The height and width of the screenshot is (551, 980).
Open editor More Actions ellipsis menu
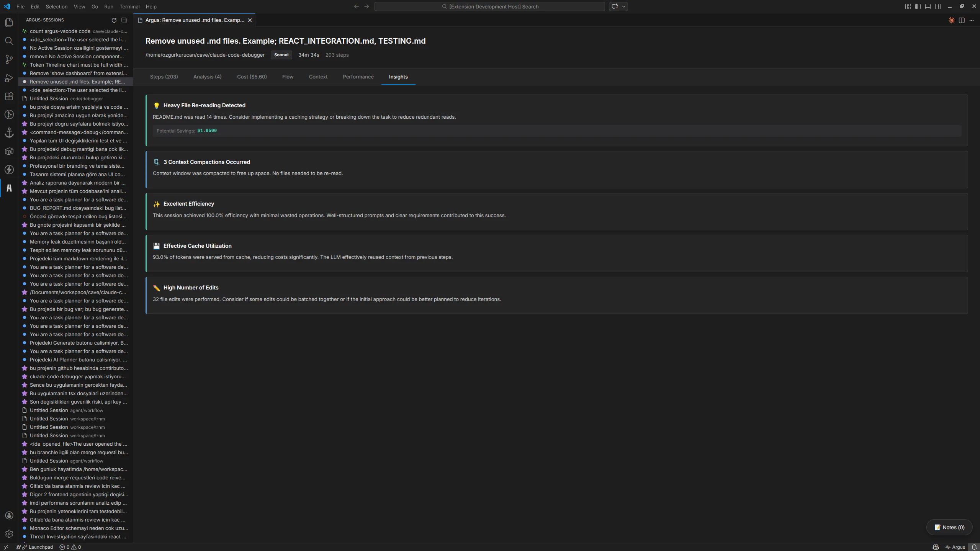click(972, 20)
